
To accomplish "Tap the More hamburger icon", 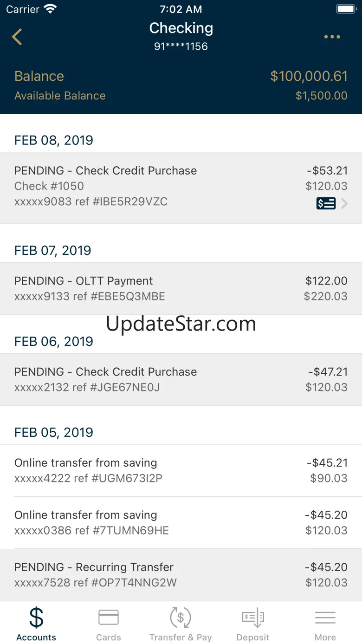I will click(325, 618).
